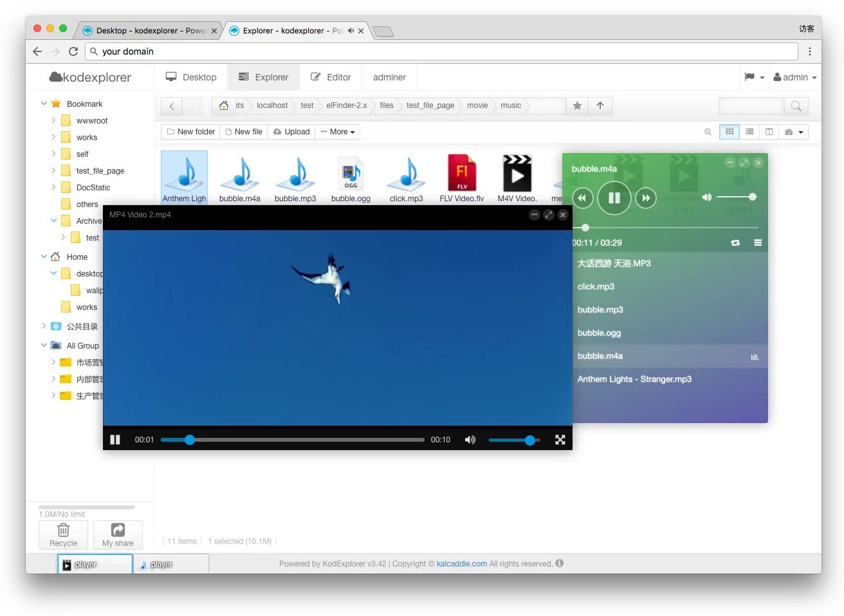Open the kalcaddle.com link

462,564
